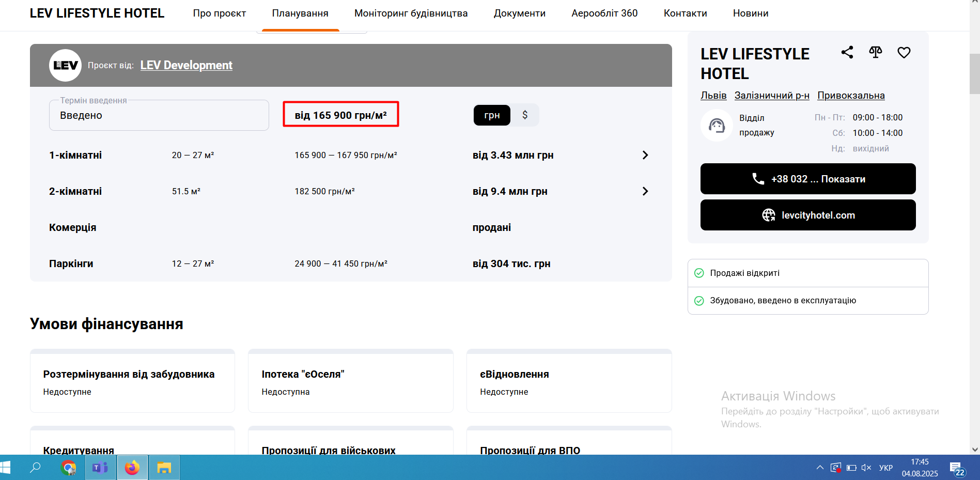Click the share icon beside hotel title
The image size is (980, 480).
pyautogui.click(x=847, y=52)
